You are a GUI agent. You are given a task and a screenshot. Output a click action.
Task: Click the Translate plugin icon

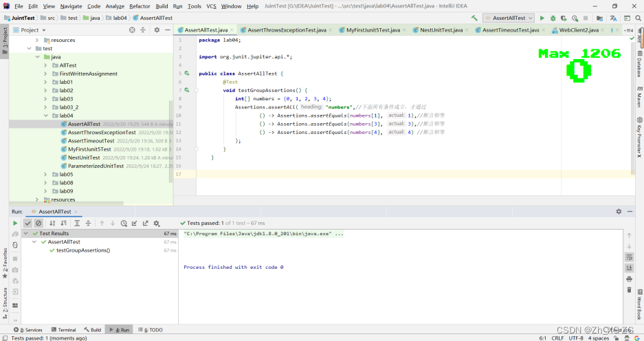tap(613, 18)
